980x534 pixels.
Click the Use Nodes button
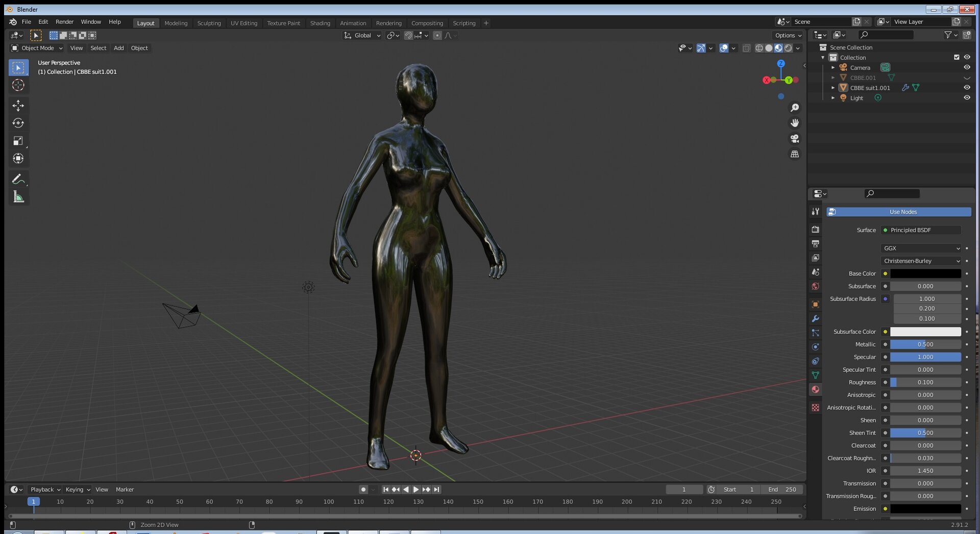click(x=898, y=212)
